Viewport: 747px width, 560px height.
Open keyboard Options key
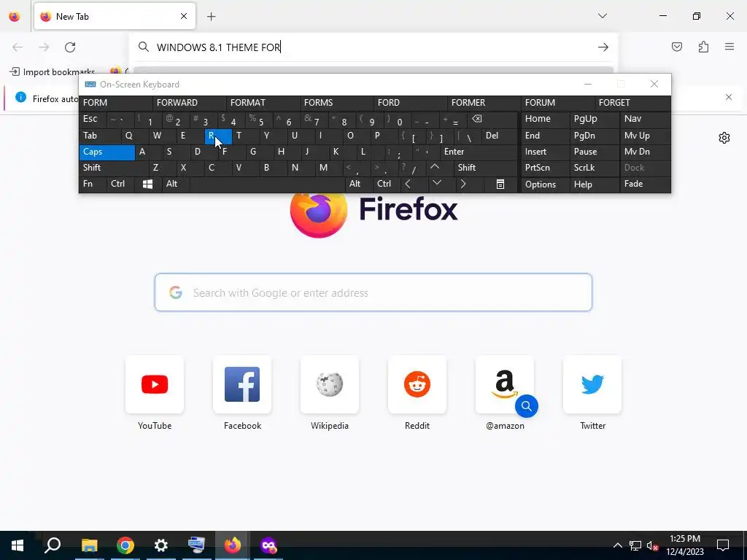point(545,184)
